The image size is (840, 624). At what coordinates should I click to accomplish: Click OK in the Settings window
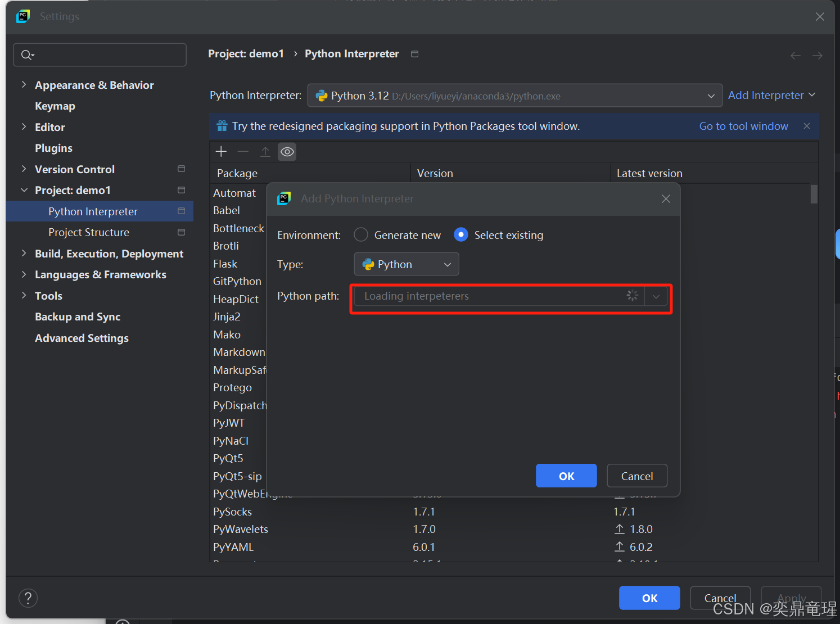pos(649,598)
